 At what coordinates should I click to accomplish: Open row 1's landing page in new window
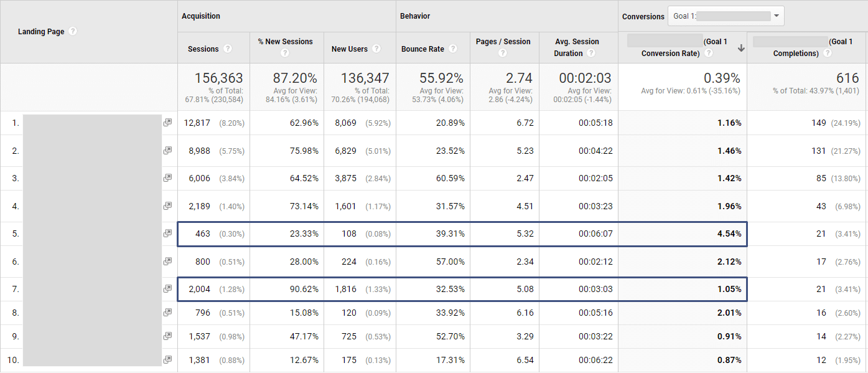coord(167,122)
